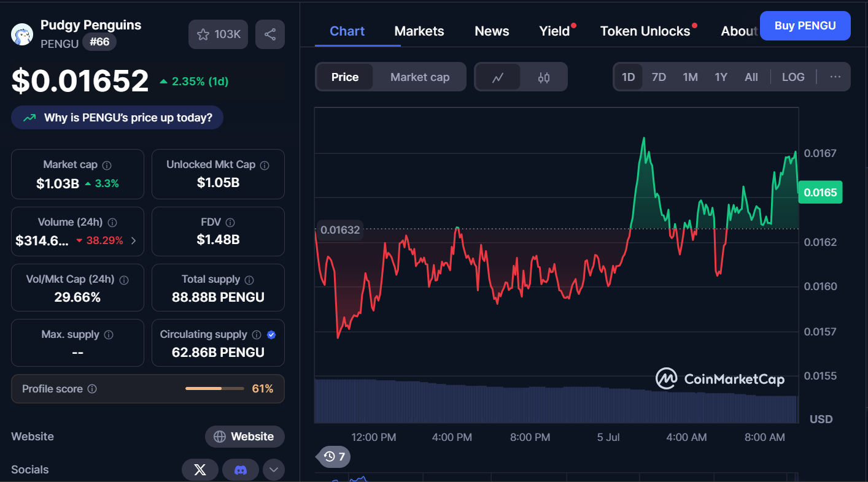Screen dimensions: 868x482
Task: Add PENGU to watchlist with star button
Action: coord(218,34)
